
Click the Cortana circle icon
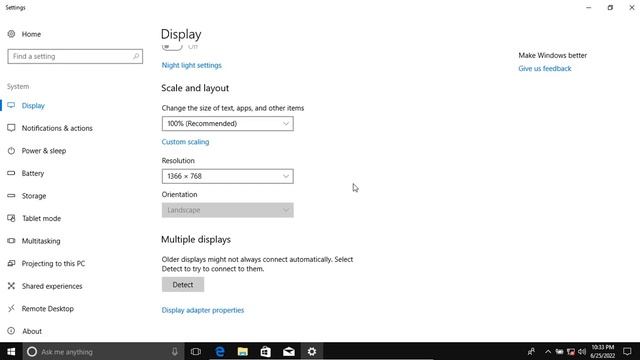coord(32,351)
